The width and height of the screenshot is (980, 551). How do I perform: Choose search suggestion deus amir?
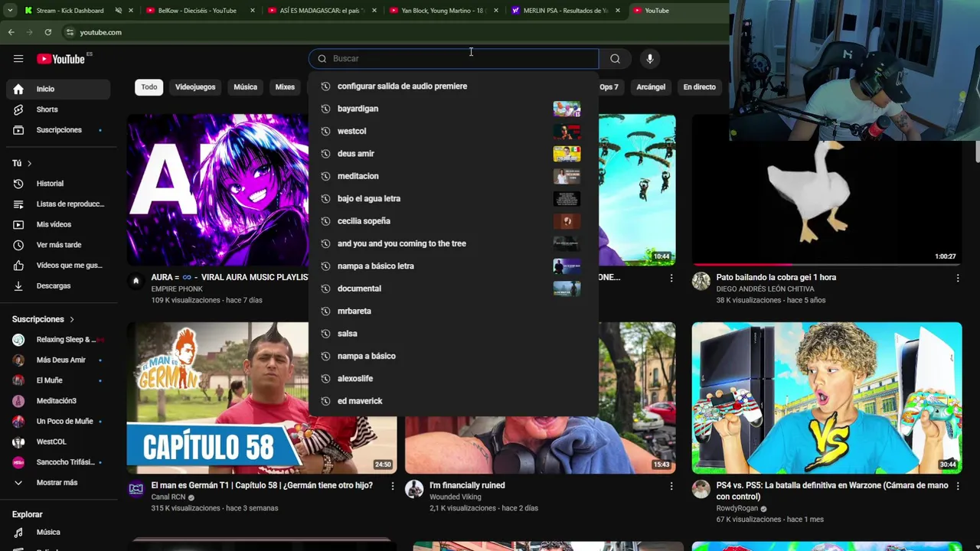pyautogui.click(x=453, y=154)
